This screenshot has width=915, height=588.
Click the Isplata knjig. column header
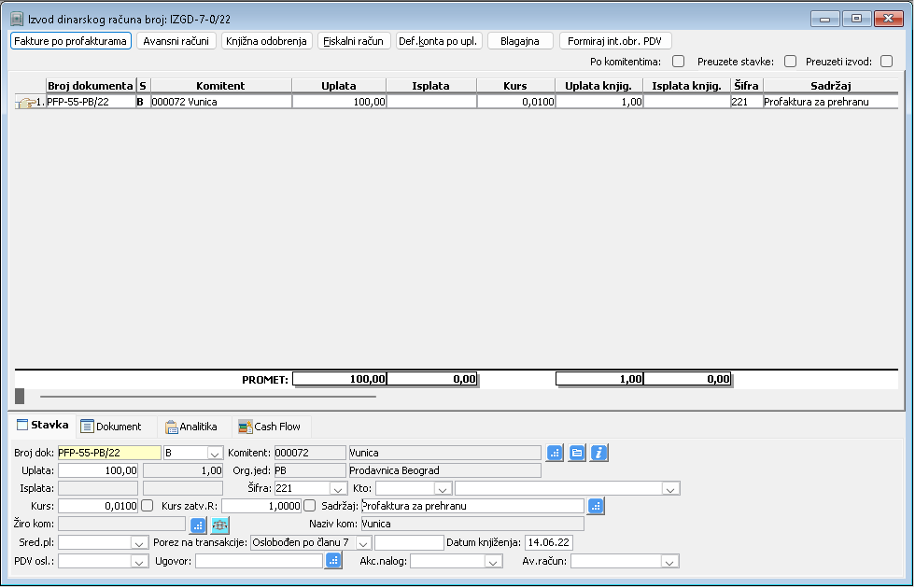[x=687, y=86]
